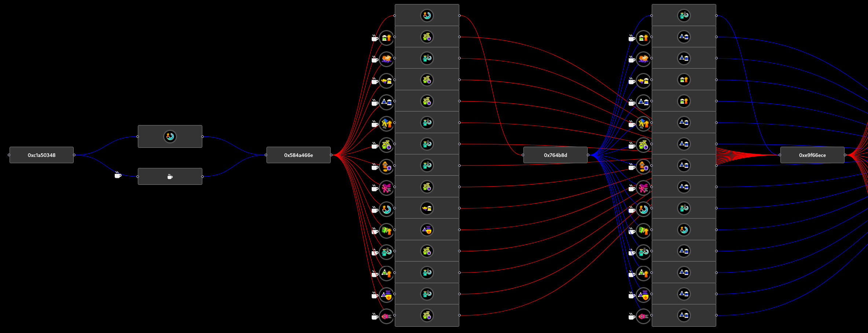Choose the green megaphone arrow icon on red wires
Image resolution: width=868 pixels, height=333 pixels.
386,230
